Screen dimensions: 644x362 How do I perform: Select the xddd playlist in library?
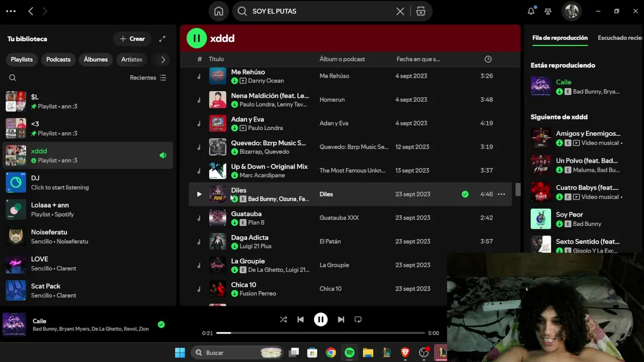[x=88, y=155]
